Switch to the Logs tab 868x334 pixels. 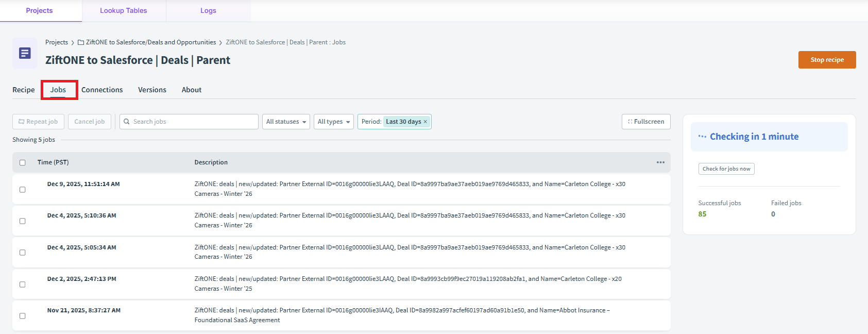208,10
